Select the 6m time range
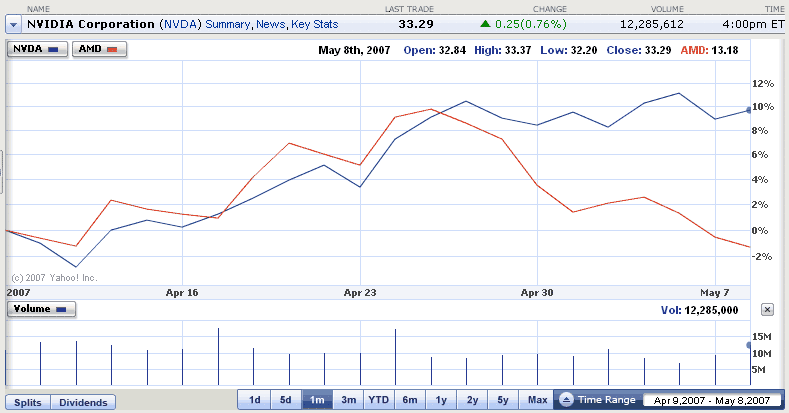Viewport: 789px width, 413px height. (410, 400)
